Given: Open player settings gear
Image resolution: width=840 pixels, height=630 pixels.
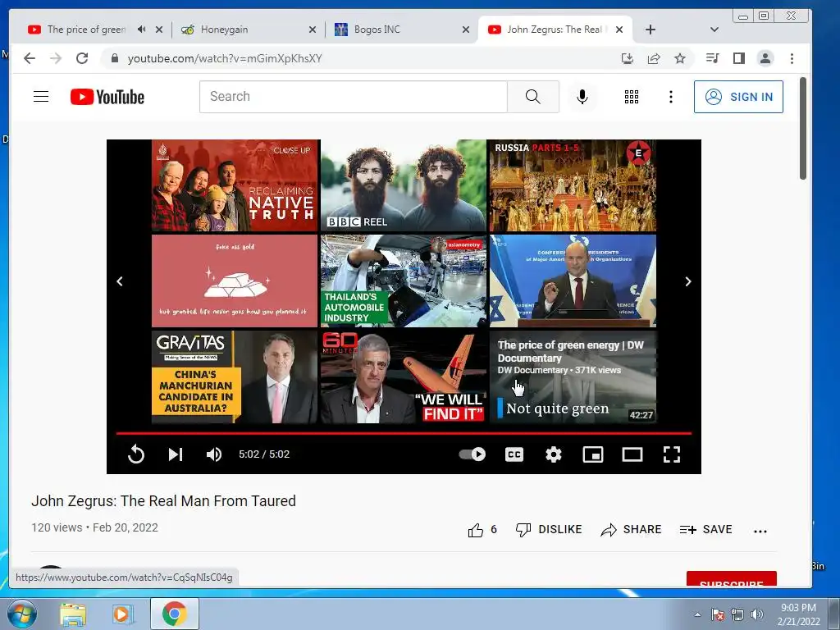Looking at the screenshot, I should pyautogui.click(x=554, y=454).
